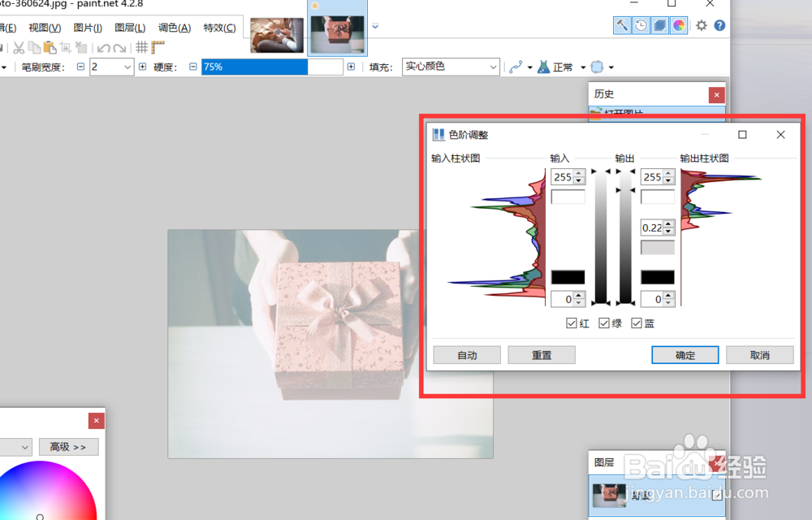Open the 特效(C) menu

click(219, 27)
